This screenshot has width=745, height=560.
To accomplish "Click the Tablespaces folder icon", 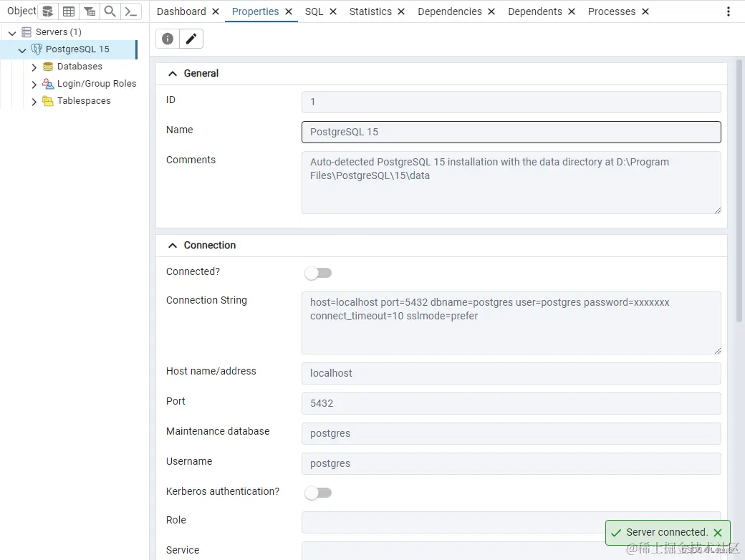I will point(48,101).
